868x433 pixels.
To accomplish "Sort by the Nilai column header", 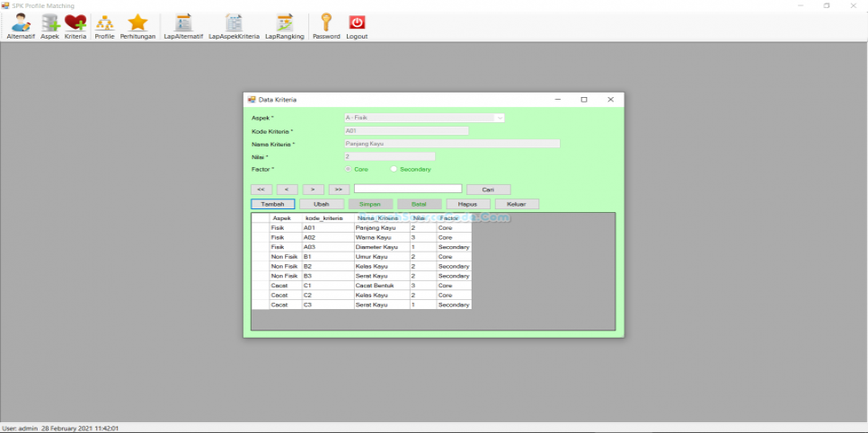I will coord(423,218).
